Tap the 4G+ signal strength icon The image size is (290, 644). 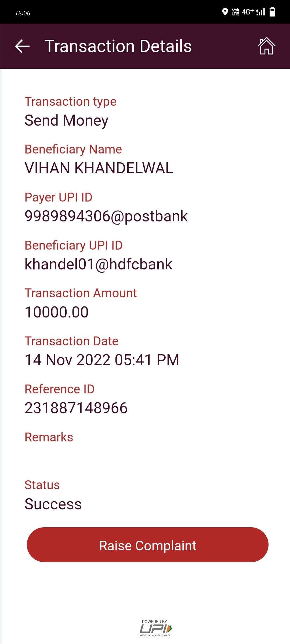click(x=253, y=12)
